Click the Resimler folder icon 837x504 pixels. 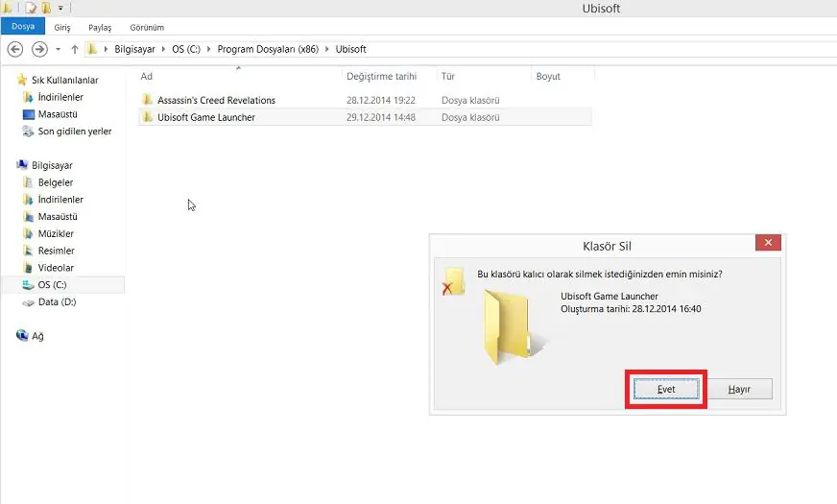click(x=28, y=251)
